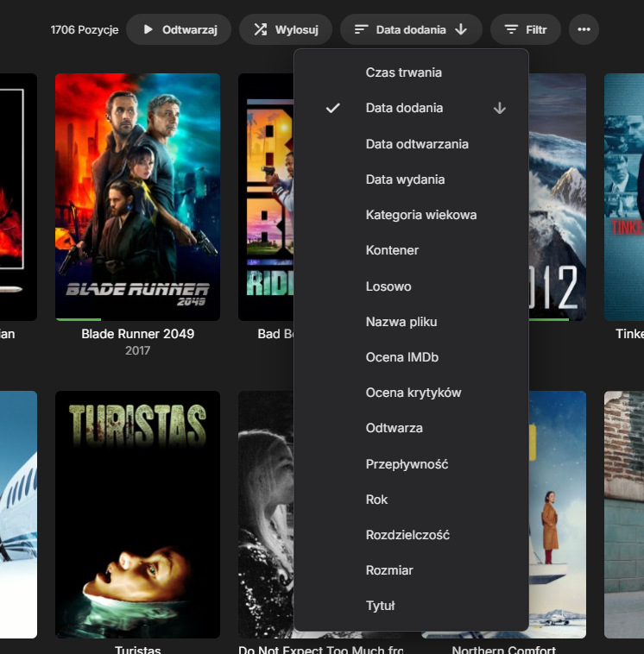
Task: Open the 2012 movie poster
Action: [x=557, y=197]
